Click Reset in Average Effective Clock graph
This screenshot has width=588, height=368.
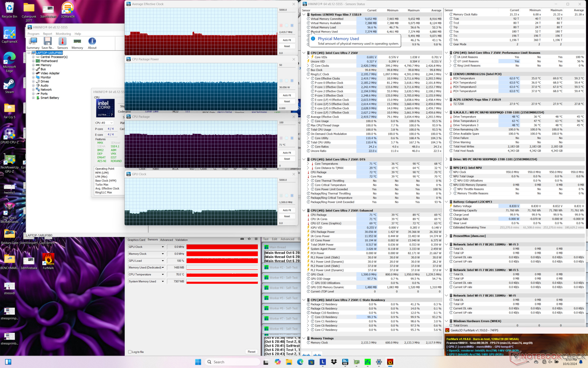(x=287, y=46)
